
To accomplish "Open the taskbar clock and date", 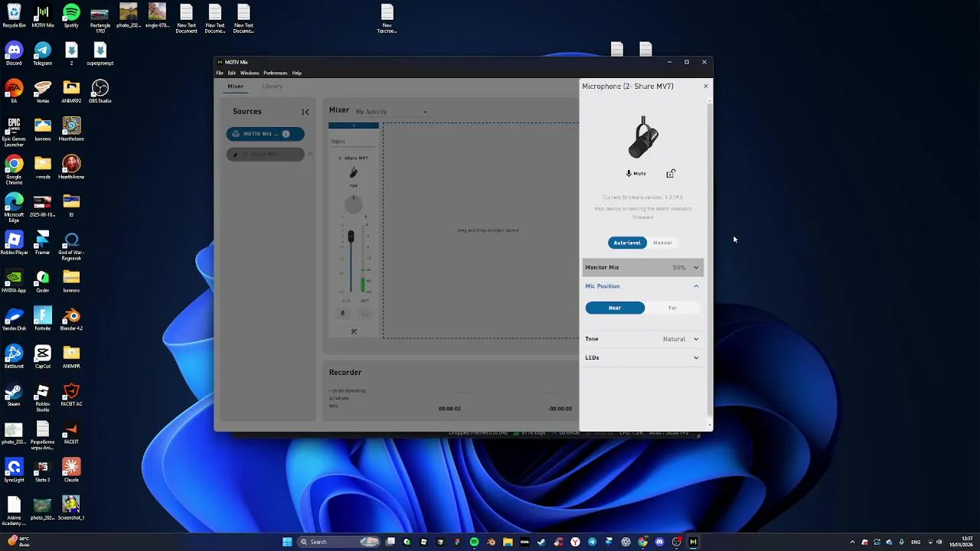I will 962,542.
